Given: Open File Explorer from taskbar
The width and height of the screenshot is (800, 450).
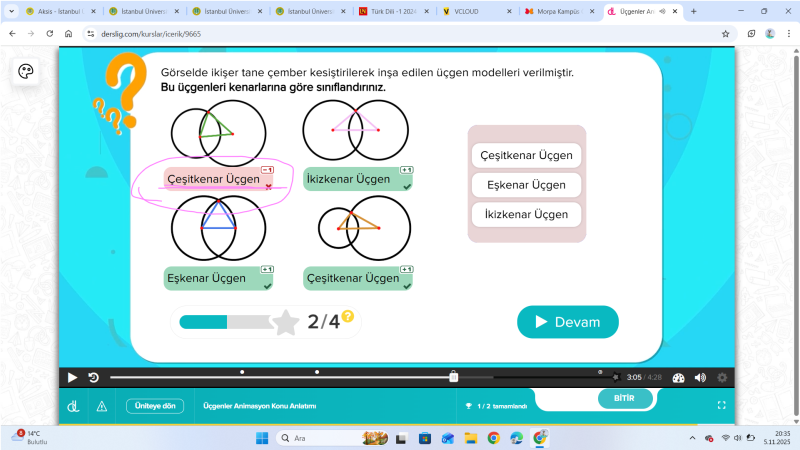Looking at the screenshot, I should [470, 438].
